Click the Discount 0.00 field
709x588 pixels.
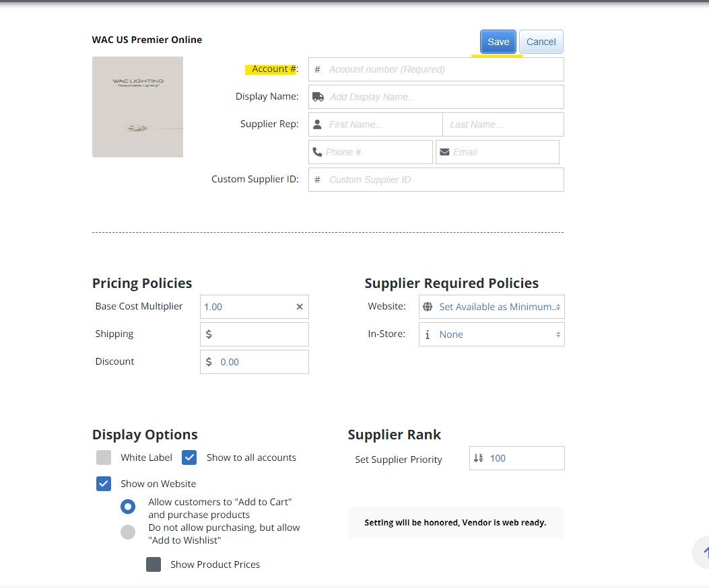coord(254,362)
